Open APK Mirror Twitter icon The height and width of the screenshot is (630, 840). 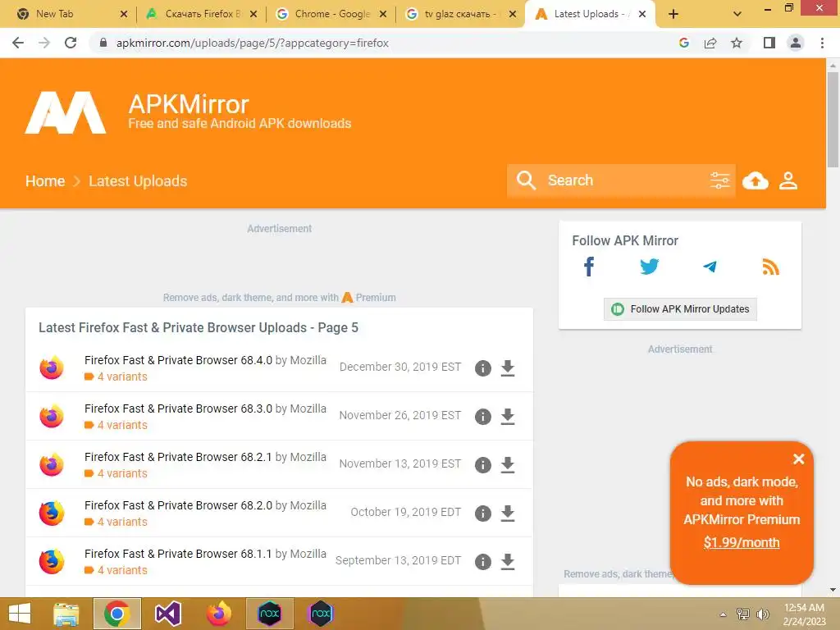[x=650, y=267]
